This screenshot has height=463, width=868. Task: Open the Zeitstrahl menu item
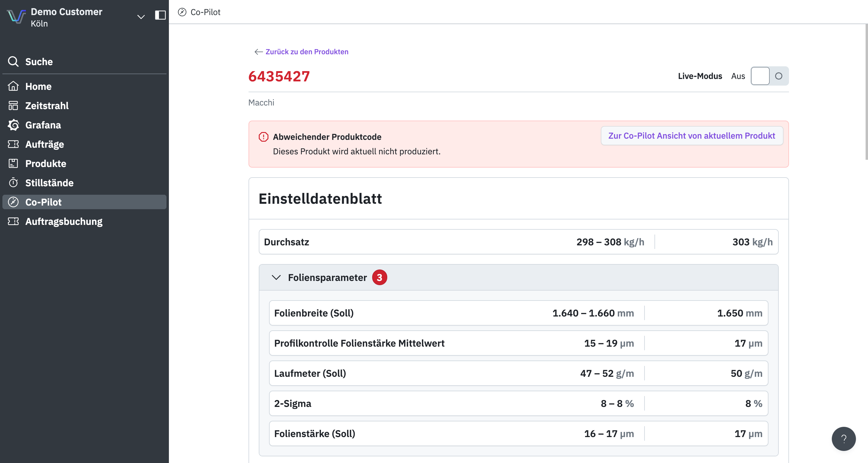coord(84,106)
